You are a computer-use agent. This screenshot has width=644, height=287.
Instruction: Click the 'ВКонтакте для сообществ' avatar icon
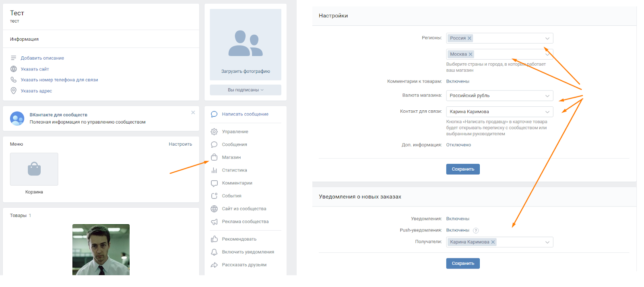point(17,118)
